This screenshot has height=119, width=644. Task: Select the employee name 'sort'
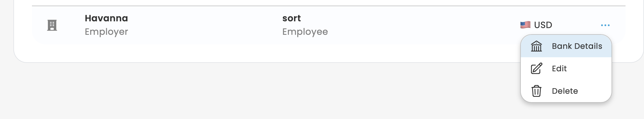coord(291,19)
